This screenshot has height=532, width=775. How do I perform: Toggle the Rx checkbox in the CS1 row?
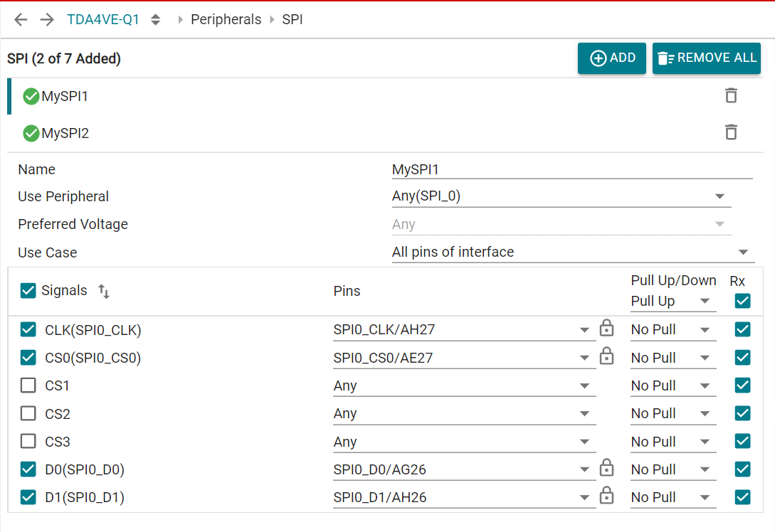(x=742, y=385)
